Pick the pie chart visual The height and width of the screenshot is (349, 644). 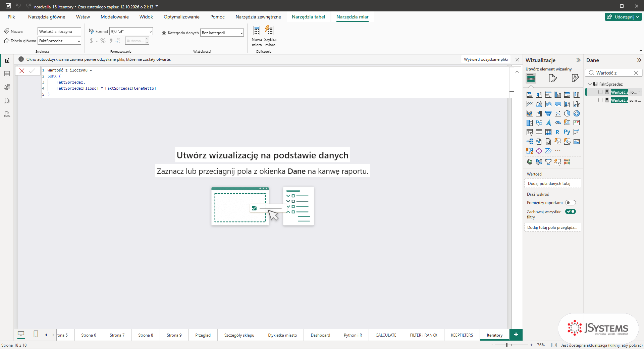(x=567, y=113)
